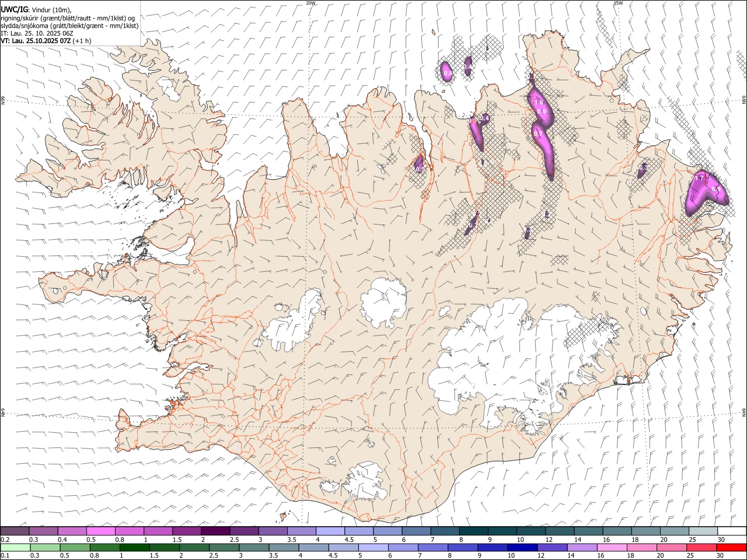The height and width of the screenshot is (560, 747).
Task: Click the 'VT: Lau. 25.10.2025 07Z' valid time line
Action: pos(36,41)
